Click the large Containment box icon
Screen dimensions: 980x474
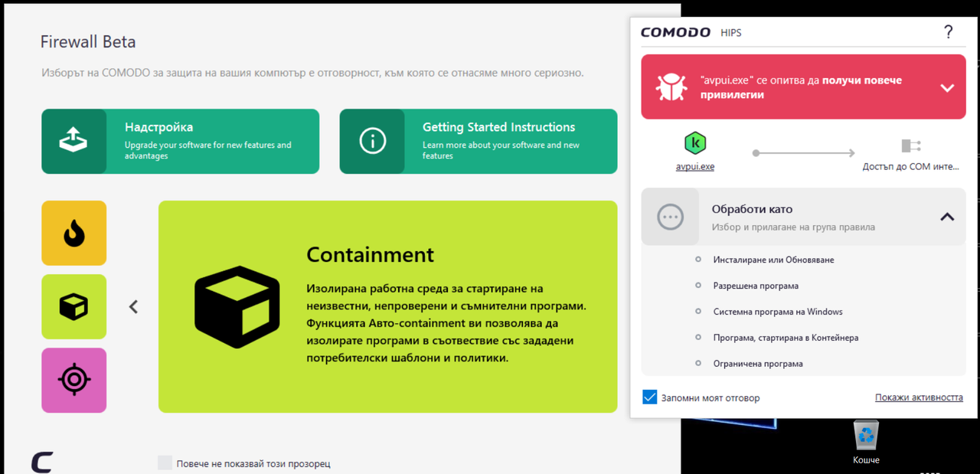pyautogui.click(x=238, y=306)
